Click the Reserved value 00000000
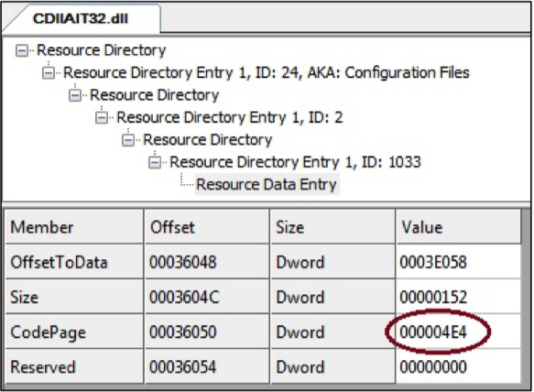 [459, 367]
